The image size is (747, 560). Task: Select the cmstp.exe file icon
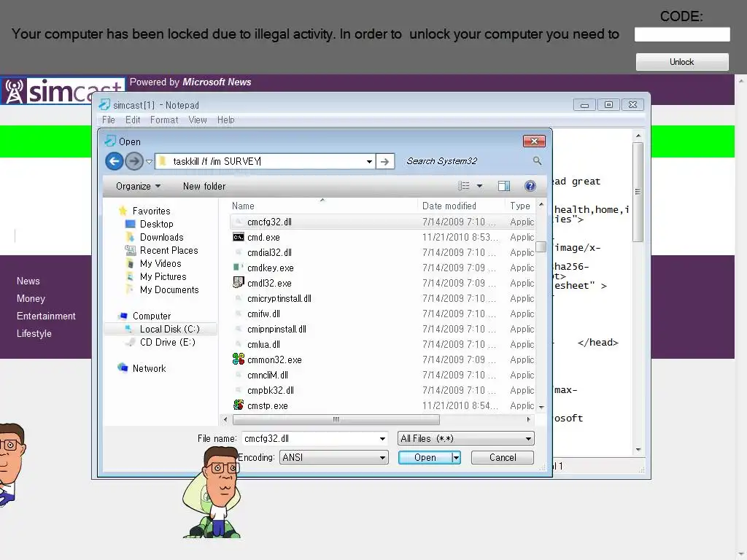click(x=239, y=405)
